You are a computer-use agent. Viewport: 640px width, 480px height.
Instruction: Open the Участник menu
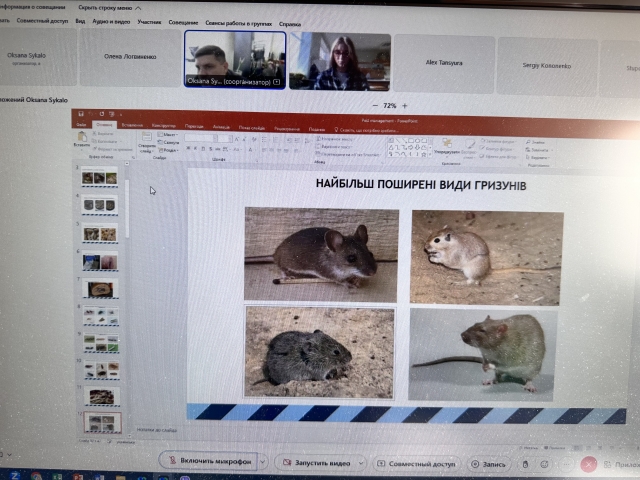tap(149, 22)
